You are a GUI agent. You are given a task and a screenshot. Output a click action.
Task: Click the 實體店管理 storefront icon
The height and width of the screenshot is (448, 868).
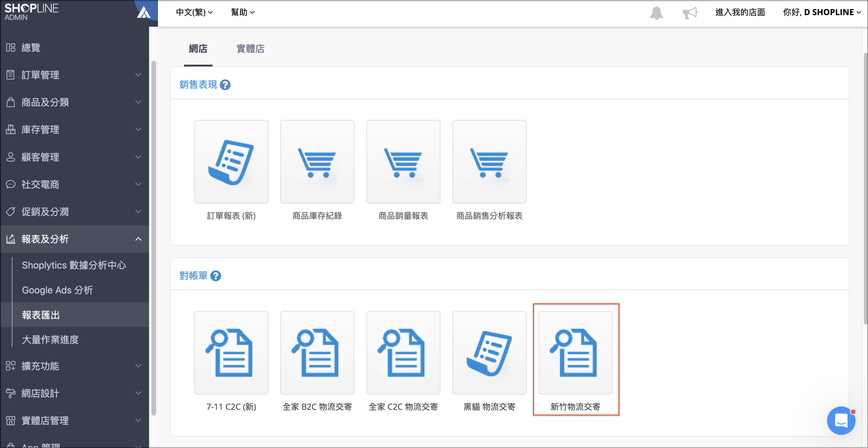point(11,420)
